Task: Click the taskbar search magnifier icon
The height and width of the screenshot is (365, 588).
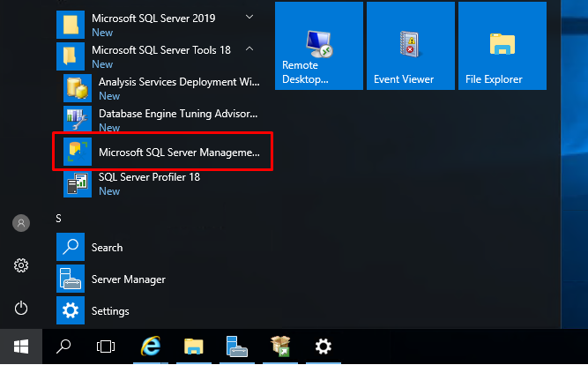Action: coord(63,346)
